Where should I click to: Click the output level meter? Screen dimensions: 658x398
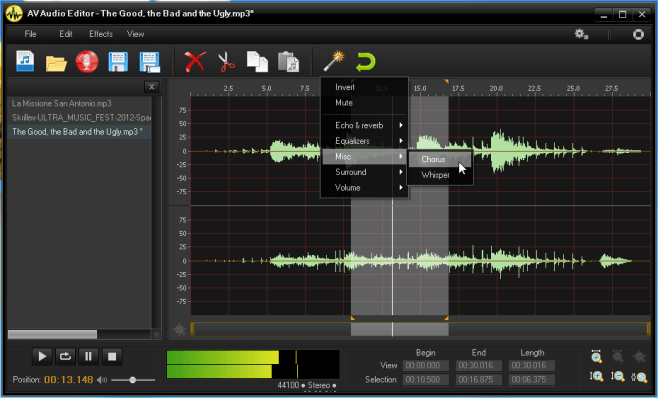pyautogui.click(x=253, y=364)
